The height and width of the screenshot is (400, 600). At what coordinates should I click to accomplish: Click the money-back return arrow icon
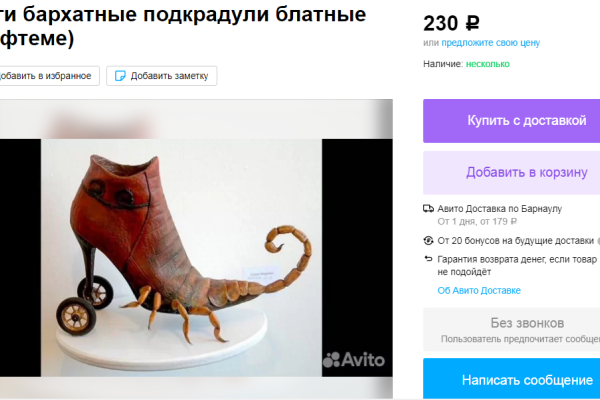pyautogui.click(x=428, y=259)
